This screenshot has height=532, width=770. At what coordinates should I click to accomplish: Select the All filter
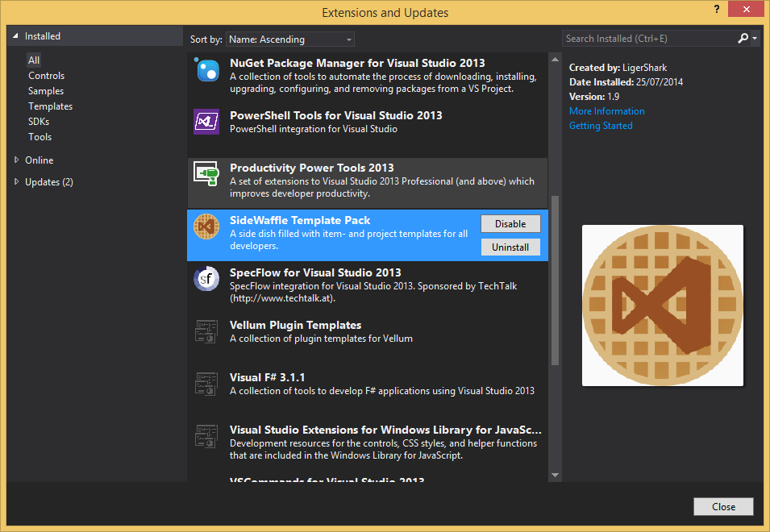click(x=34, y=60)
